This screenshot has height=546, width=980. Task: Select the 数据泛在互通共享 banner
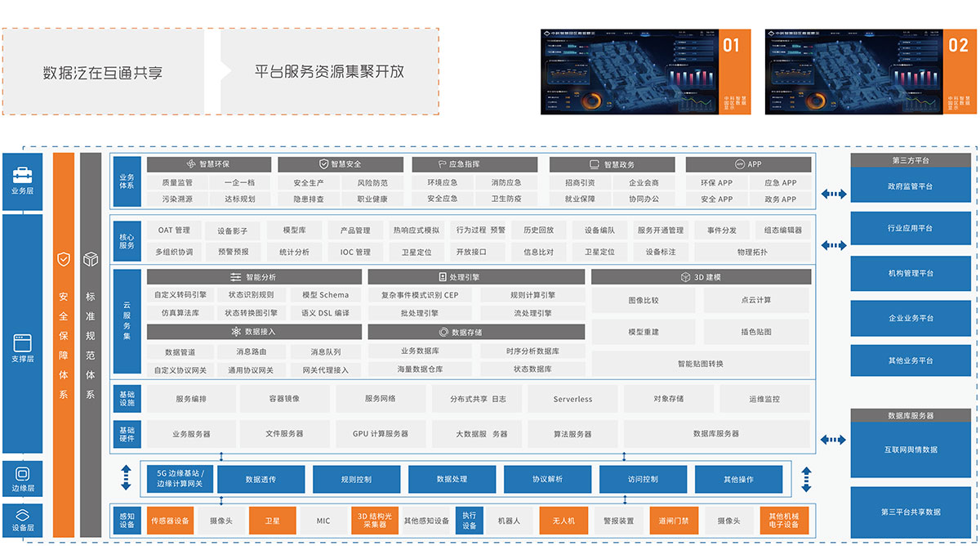[103, 72]
